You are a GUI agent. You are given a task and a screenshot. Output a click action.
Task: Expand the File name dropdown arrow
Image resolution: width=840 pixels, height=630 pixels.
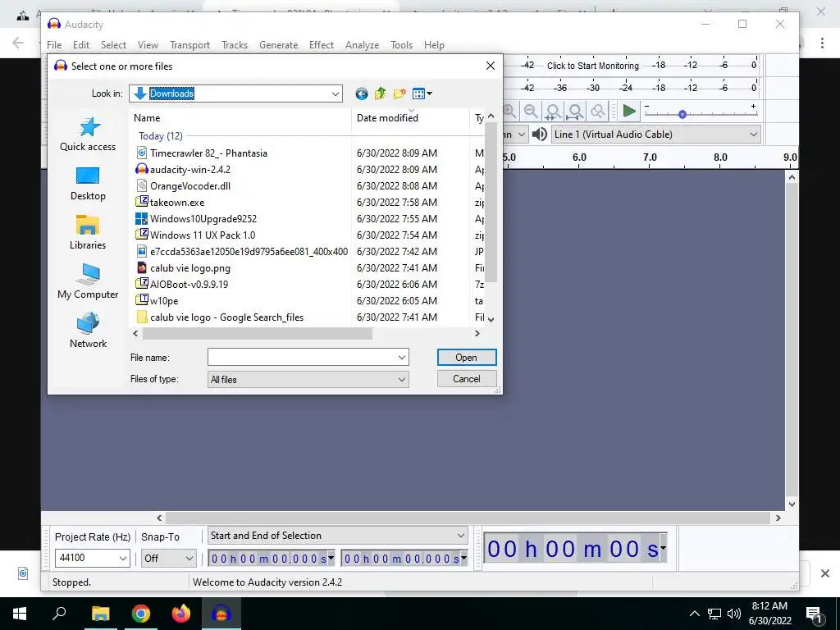pos(402,358)
